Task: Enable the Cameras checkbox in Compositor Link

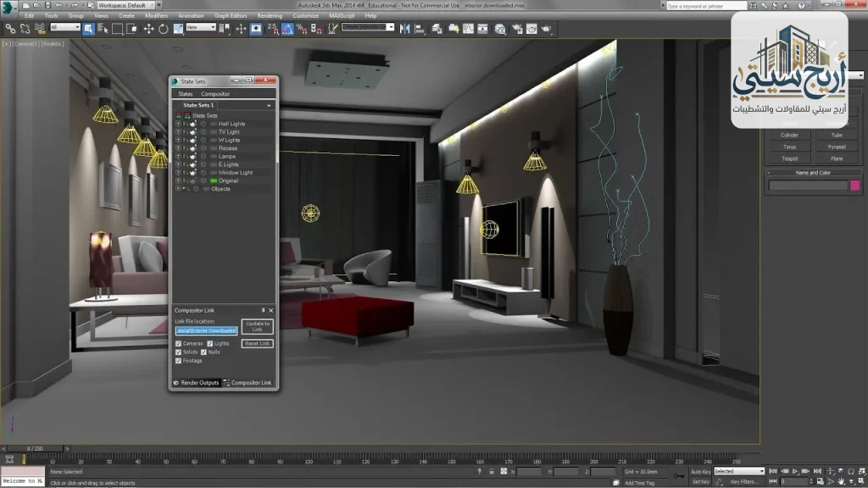Action: point(178,343)
